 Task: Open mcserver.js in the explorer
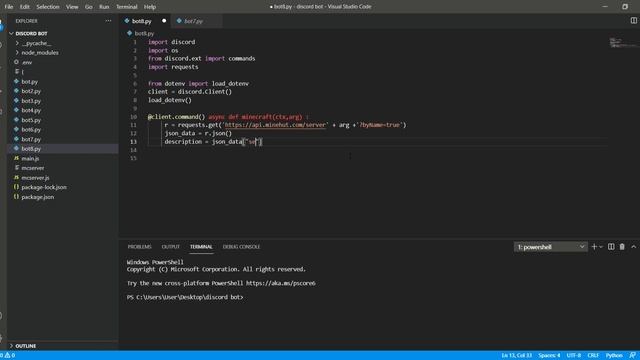click(x=35, y=178)
